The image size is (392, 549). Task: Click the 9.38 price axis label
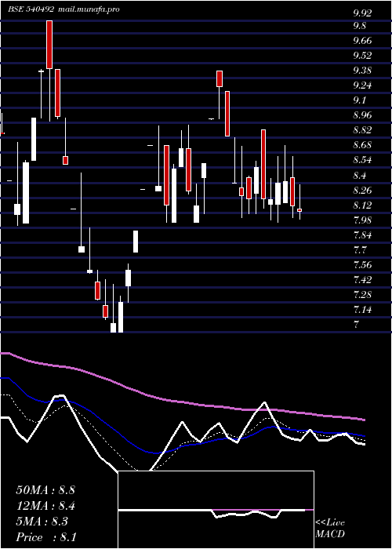pyautogui.click(x=362, y=71)
